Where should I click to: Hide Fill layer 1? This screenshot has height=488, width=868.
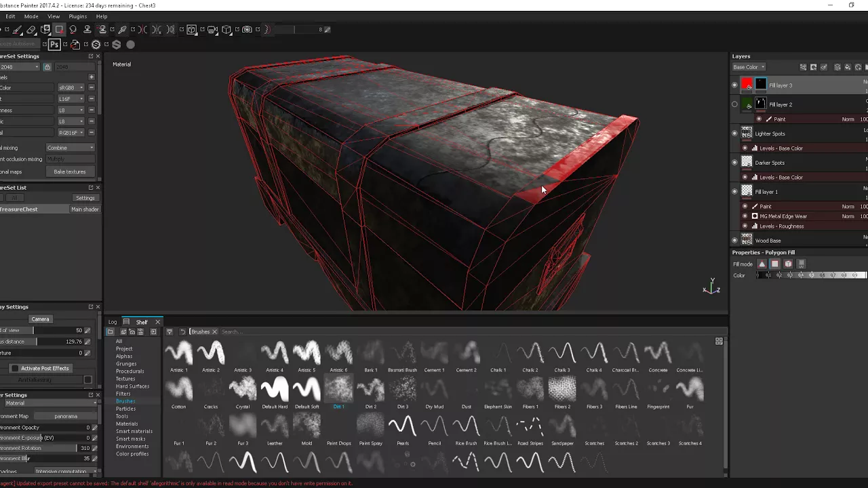(x=734, y=192)
